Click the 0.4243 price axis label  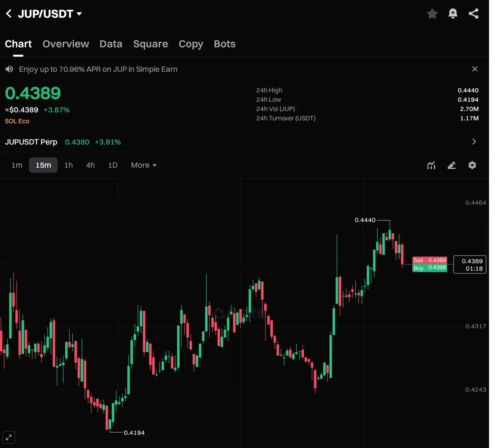pyautogui.click(x=475, y=390)
